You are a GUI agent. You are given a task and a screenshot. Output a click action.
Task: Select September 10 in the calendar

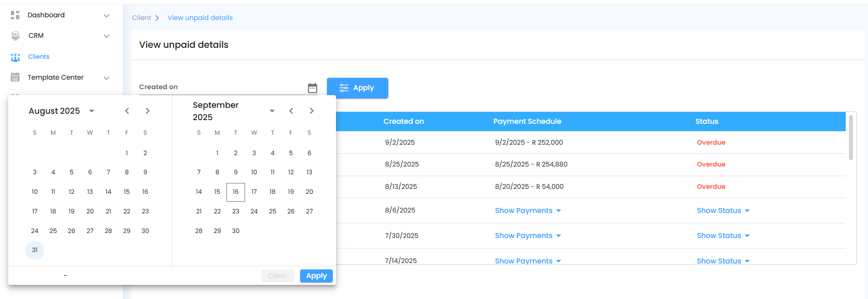coord(254,172)
